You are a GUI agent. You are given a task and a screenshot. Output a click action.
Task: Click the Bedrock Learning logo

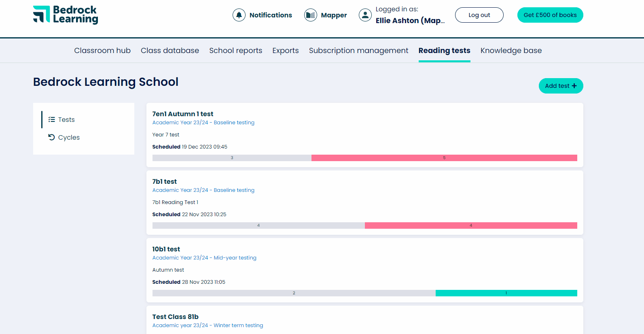tap(66, 15)
